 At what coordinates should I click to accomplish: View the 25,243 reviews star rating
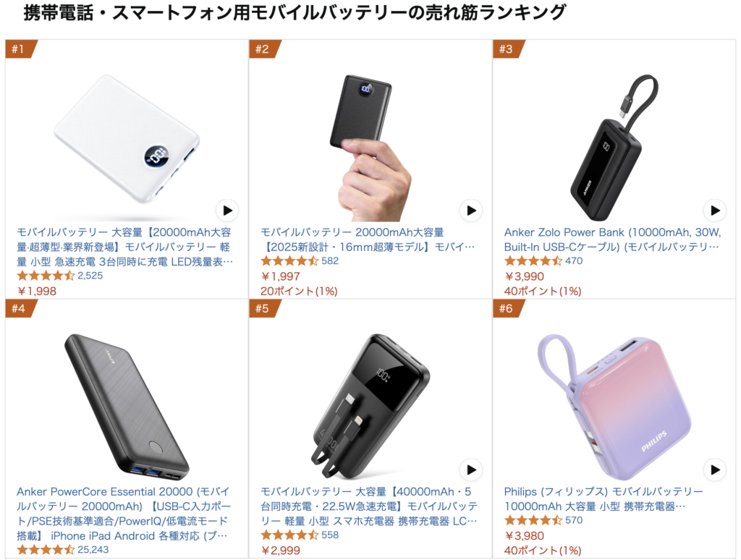pyautogui.click(x=46, y=550)
